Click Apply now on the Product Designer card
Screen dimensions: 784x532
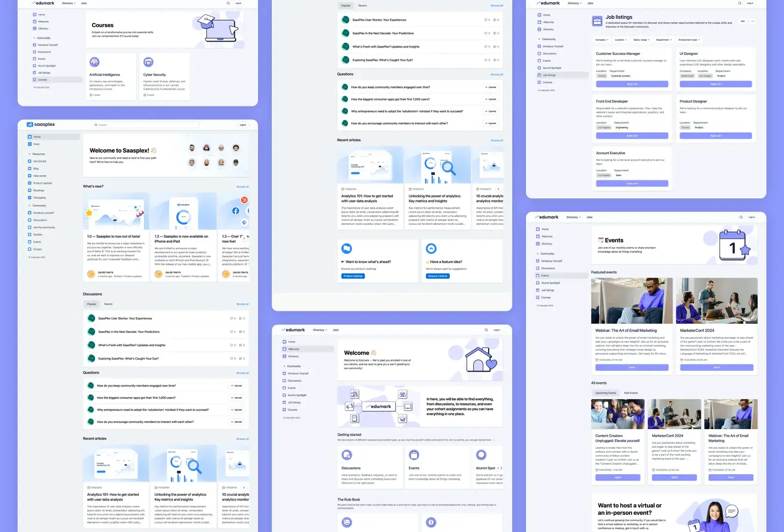716,136
